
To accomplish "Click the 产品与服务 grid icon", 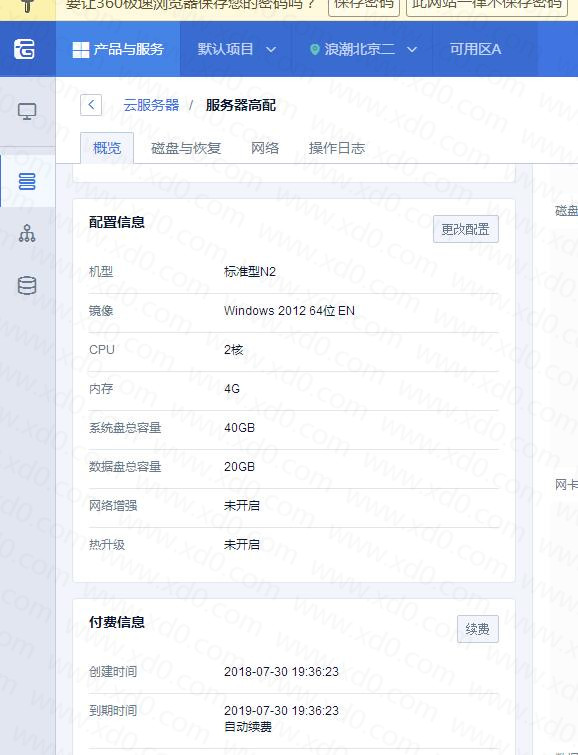I will pyautogui.click(x=80, y=50).
